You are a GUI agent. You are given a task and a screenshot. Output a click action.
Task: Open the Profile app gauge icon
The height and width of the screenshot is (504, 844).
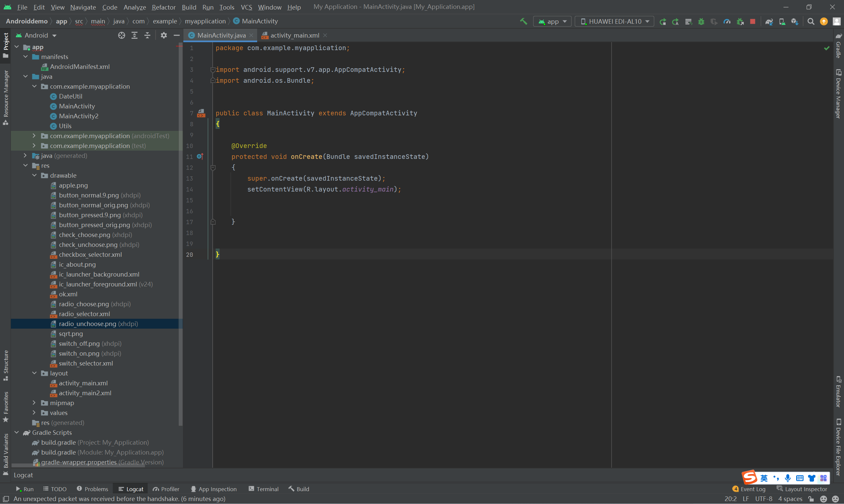[x=727, y=21]
